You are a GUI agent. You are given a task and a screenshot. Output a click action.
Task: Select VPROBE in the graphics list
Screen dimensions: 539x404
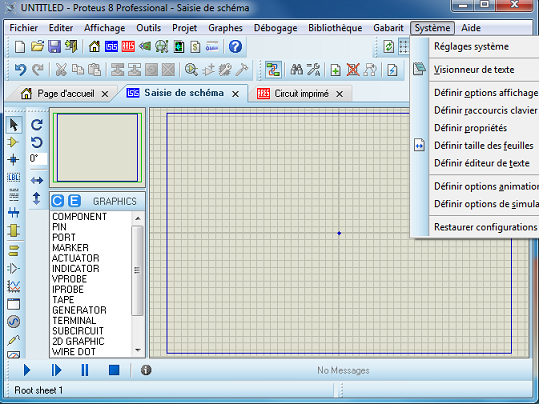click(69, 279)
